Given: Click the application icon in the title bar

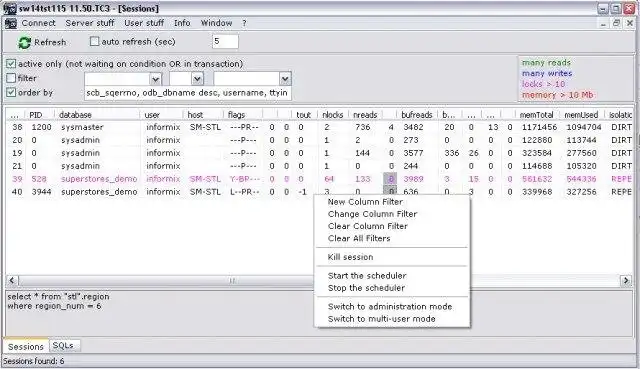Looking at the screenshot, I should [x=9, y=8].
